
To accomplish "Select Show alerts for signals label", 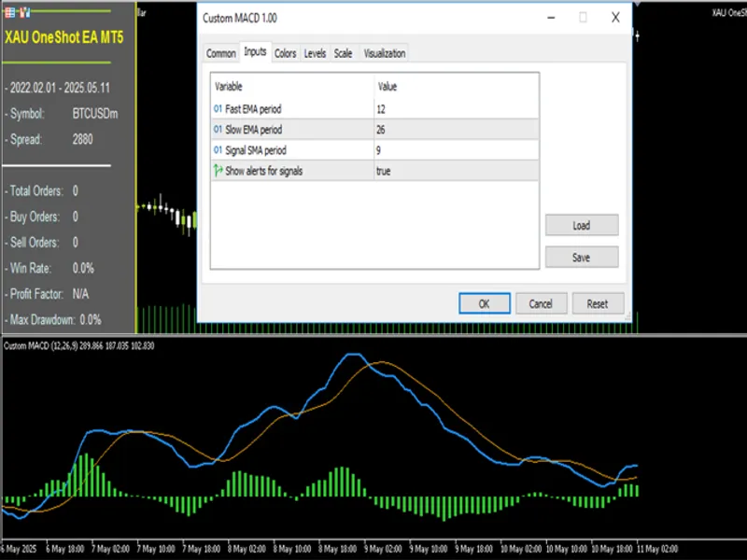I will pyautogui.click(x=263, y=171).
